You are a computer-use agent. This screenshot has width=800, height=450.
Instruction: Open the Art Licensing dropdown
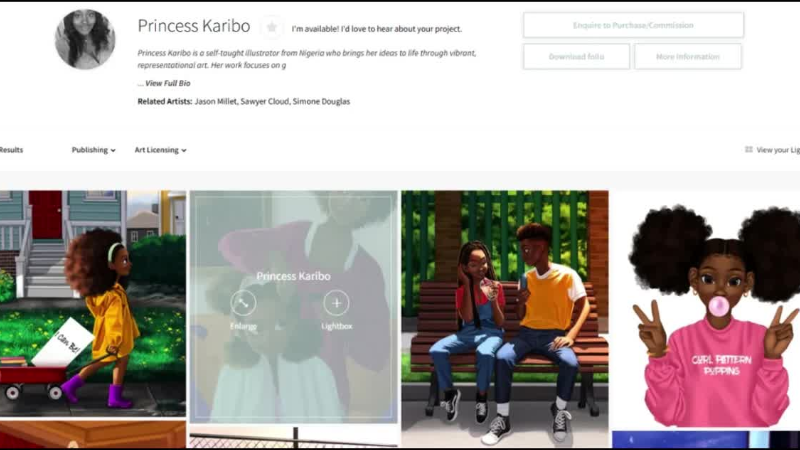[x=160, y=150]
